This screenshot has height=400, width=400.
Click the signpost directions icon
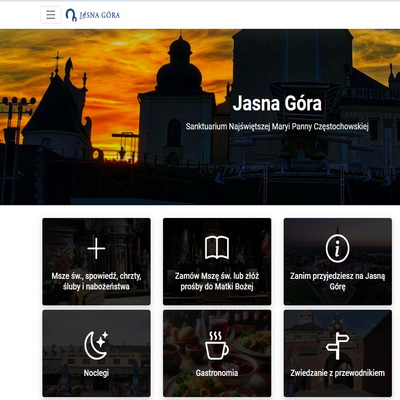[337, 346]
